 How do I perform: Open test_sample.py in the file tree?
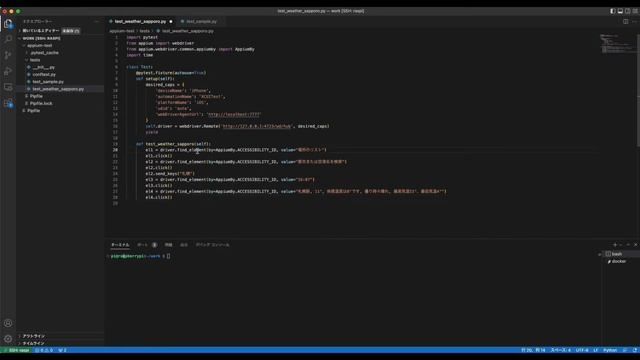(48, 82)
